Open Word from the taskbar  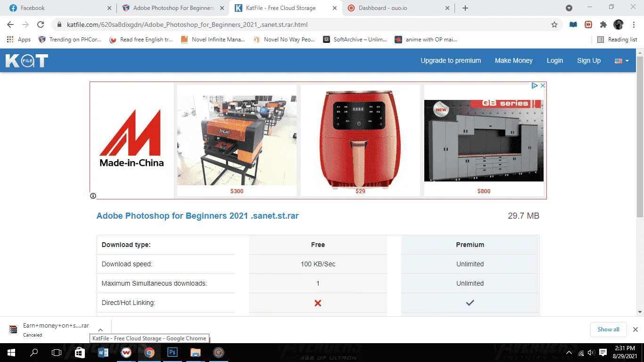[x=103, y=353]
